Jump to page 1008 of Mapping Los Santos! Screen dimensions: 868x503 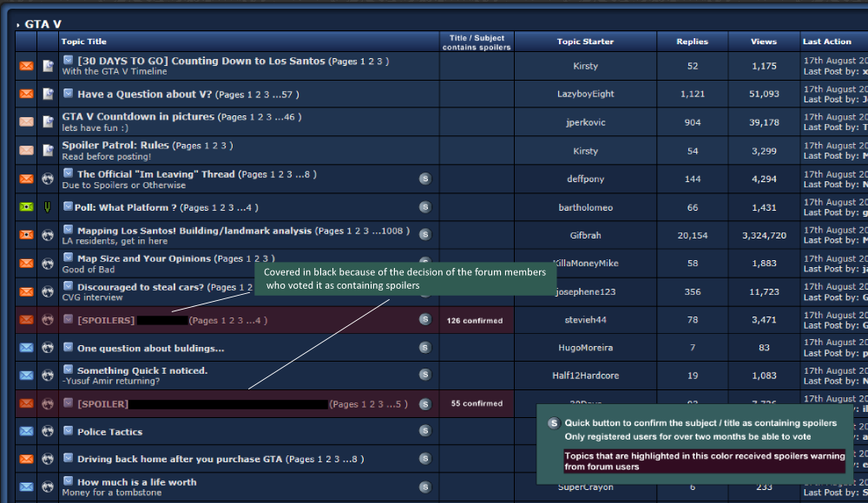392,231
